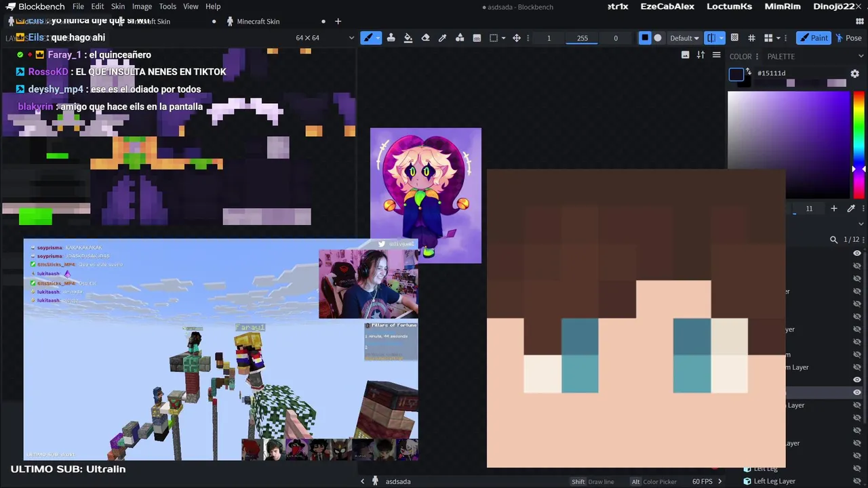Viewport: 868px width, 488px height.
Task: Select the Eraser tool
Action: coord(425,38)
